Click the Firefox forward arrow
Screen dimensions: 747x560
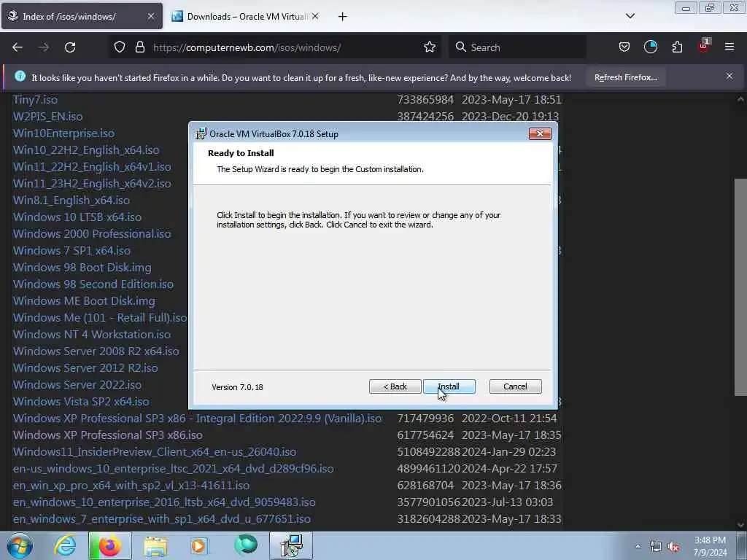pos(44,47)
